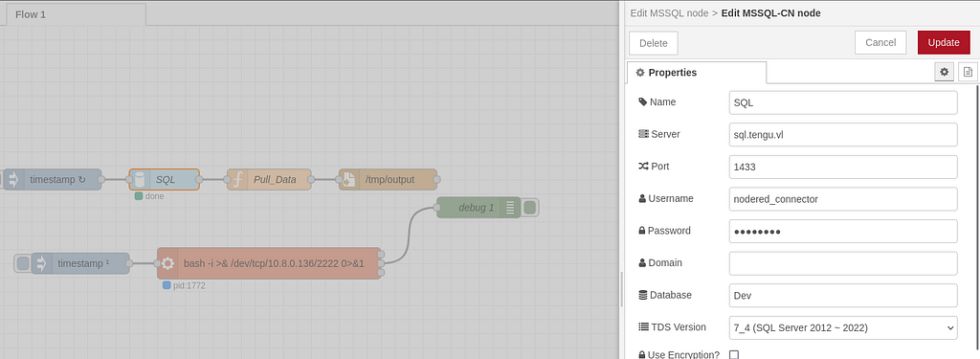This screenshot has height=359, width=980.
Task: Click the done status under SQL node
Action: (154, 196)
